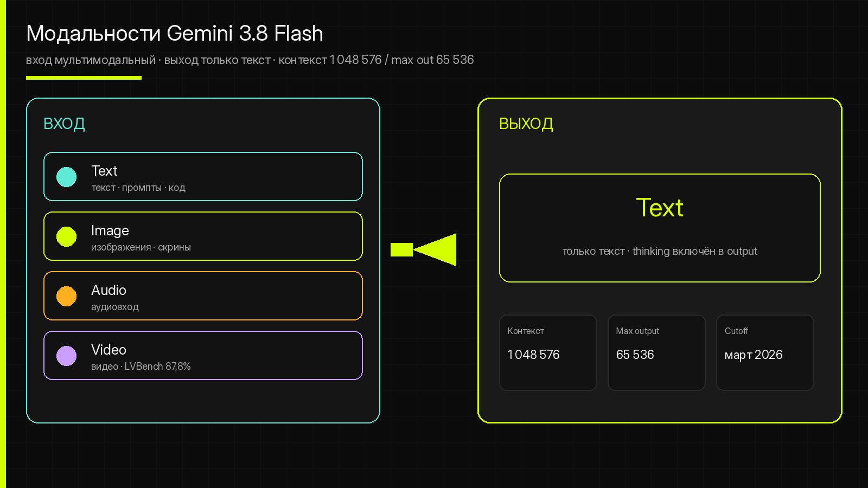
Task: Select the value "март 2026"
Action: 754,355
